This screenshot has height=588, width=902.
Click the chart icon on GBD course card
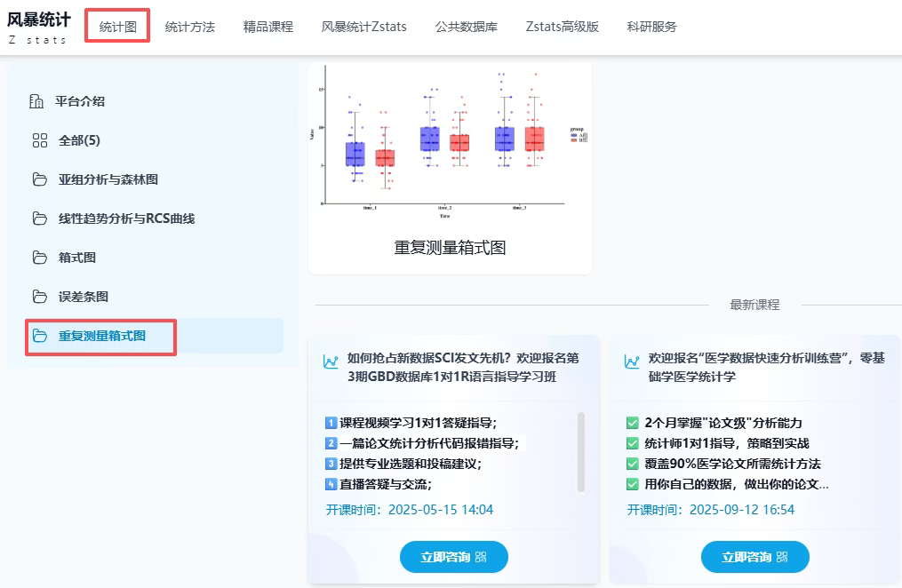(x=331, y=362)
